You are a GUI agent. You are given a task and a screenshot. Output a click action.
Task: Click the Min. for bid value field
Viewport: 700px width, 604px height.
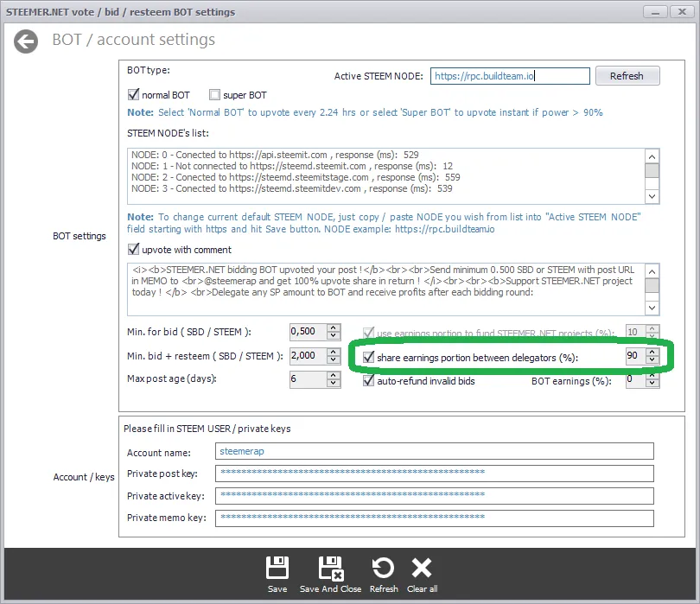tap(308, 331)
